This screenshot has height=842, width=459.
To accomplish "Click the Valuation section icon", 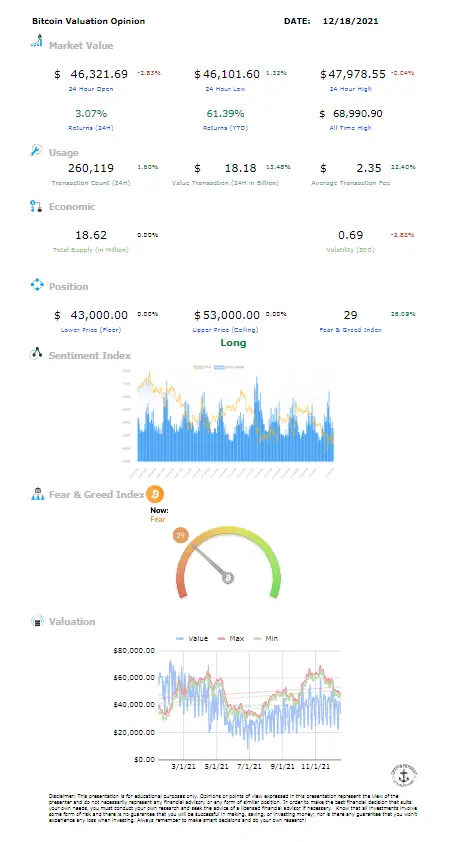I will point(37,621).
